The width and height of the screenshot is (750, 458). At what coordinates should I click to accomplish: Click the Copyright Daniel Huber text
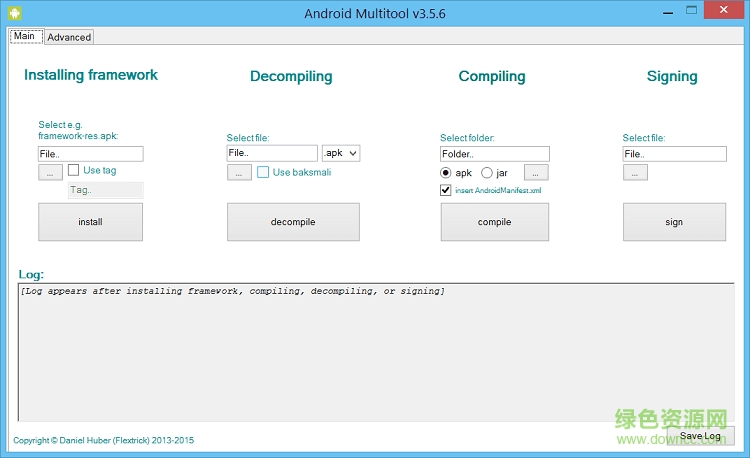pyautogui.click(x=103, y=440)
